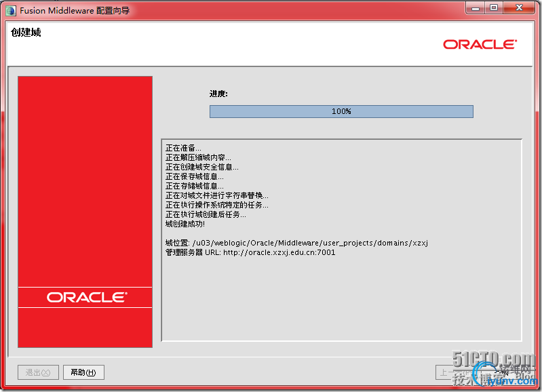Click the Help (帮助) button
The height and width of the screenshot is (392, 542).
coord(83,372)
